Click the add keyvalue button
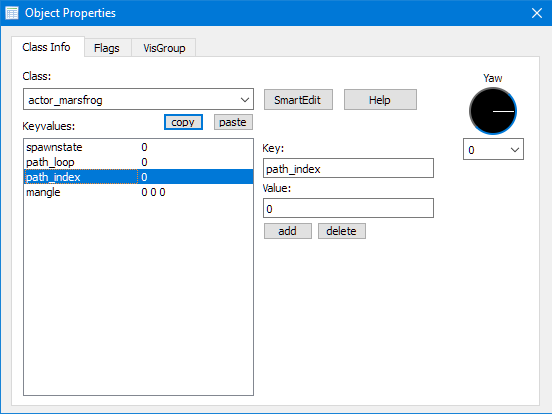 click(x=288, y=231)
